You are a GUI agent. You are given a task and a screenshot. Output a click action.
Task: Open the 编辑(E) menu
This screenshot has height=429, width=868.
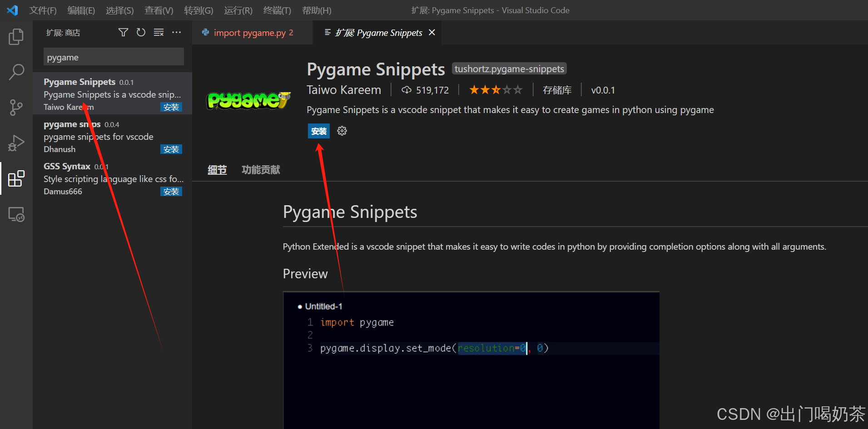pyautogui.click(x=81, y=10)
